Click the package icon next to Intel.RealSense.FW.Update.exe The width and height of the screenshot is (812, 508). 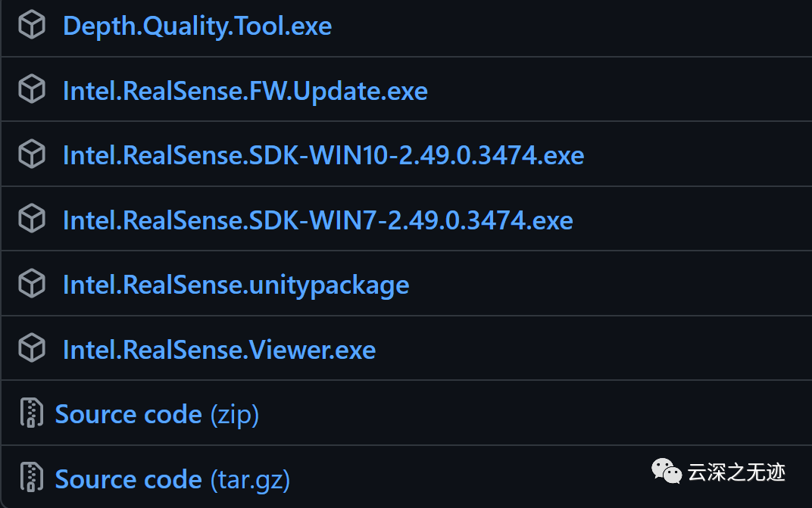(x=32, y=91)
